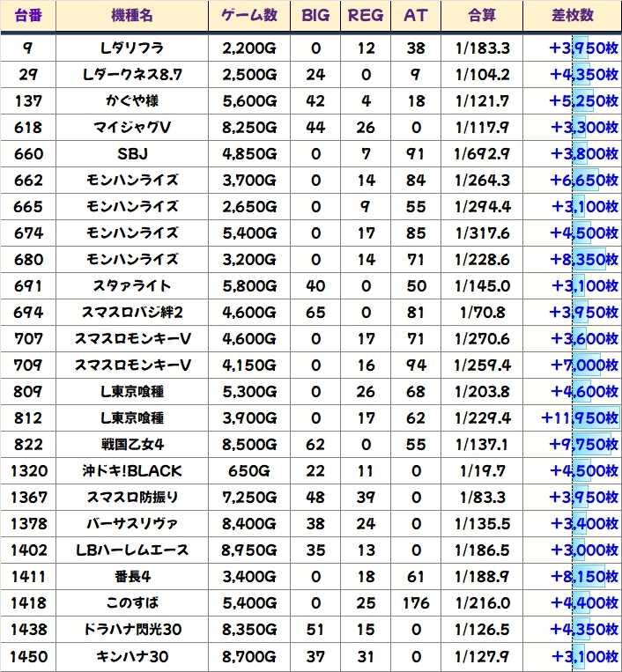Viewport: 622px width, 672px height.
Task: Click machine number 665
Action: tap(28, 207)
